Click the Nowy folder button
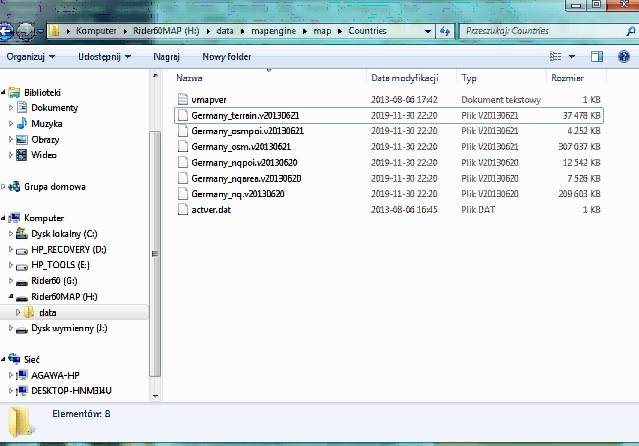The width and height of the screenshot is (639, 446). point(226,57)
